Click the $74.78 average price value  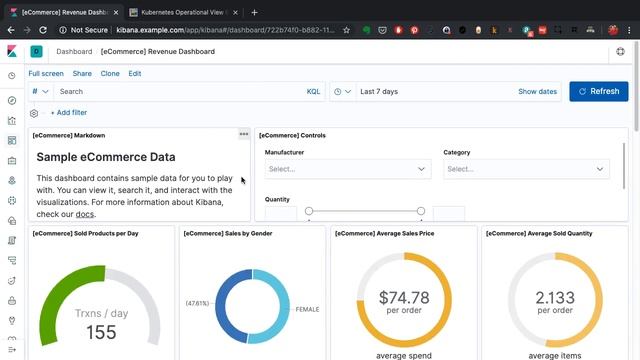404,298
